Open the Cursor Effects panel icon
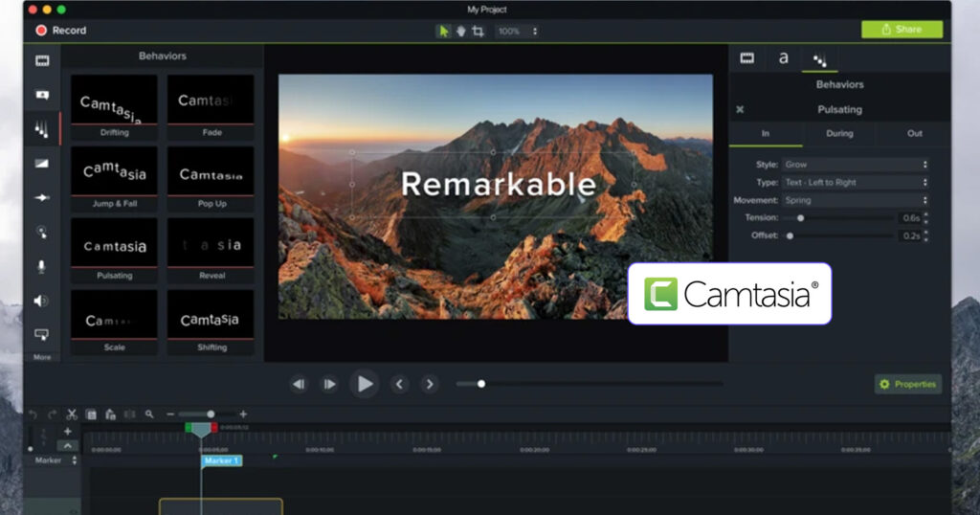 pos(41,232)
